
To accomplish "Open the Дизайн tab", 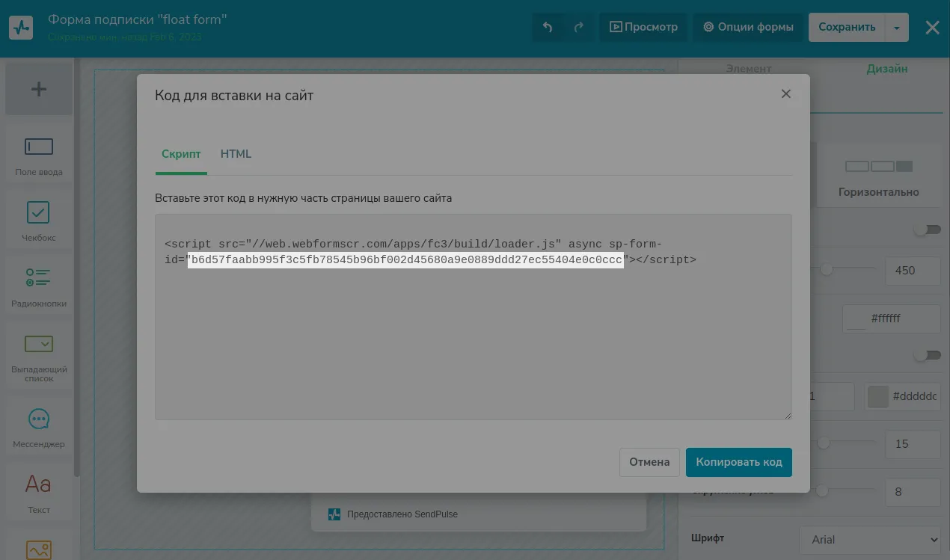I will (887, 69).
